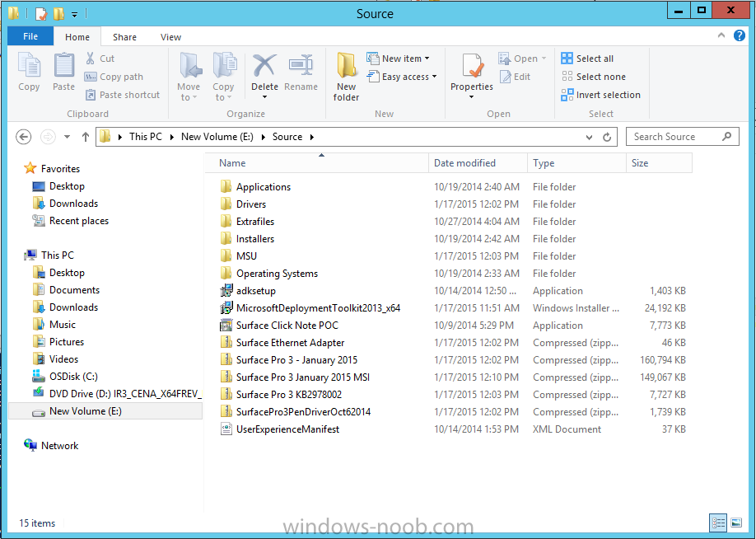Collapse the ribbon with the chevron
This screenshot has height=539, width=756.
click(x=721, y=35)
